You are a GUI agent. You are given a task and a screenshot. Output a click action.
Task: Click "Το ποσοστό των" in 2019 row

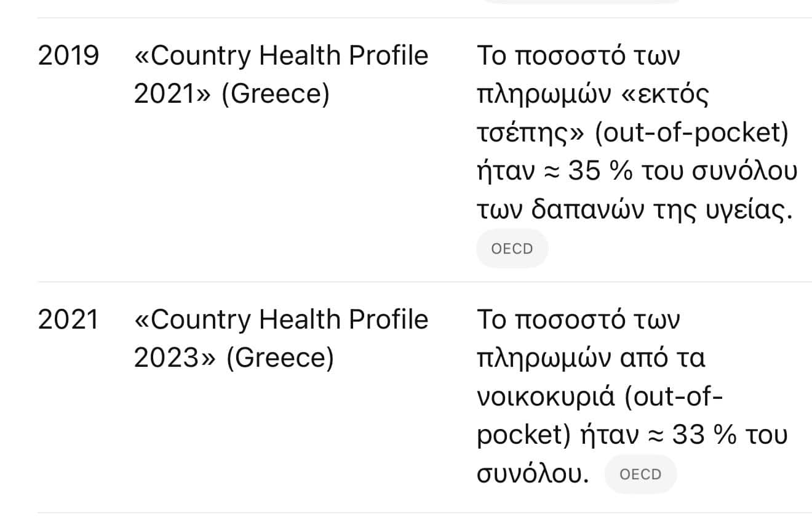(x=578, y=56)
